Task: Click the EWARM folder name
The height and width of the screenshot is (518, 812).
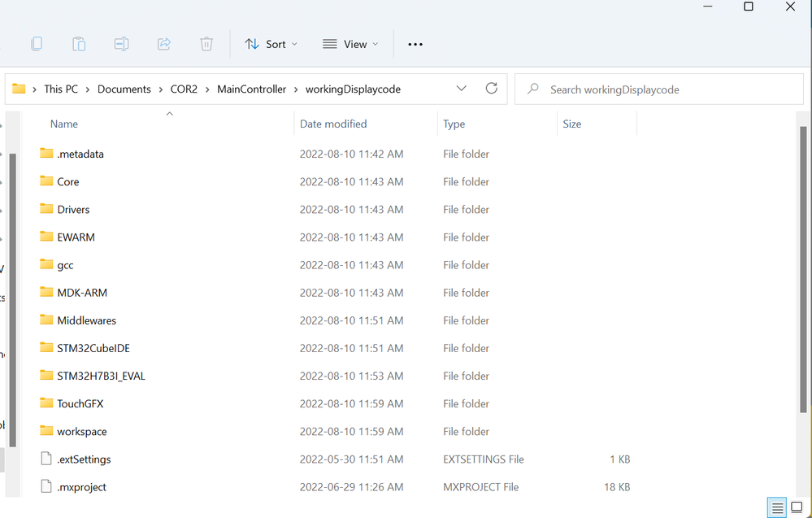Action: pos(76,237)
